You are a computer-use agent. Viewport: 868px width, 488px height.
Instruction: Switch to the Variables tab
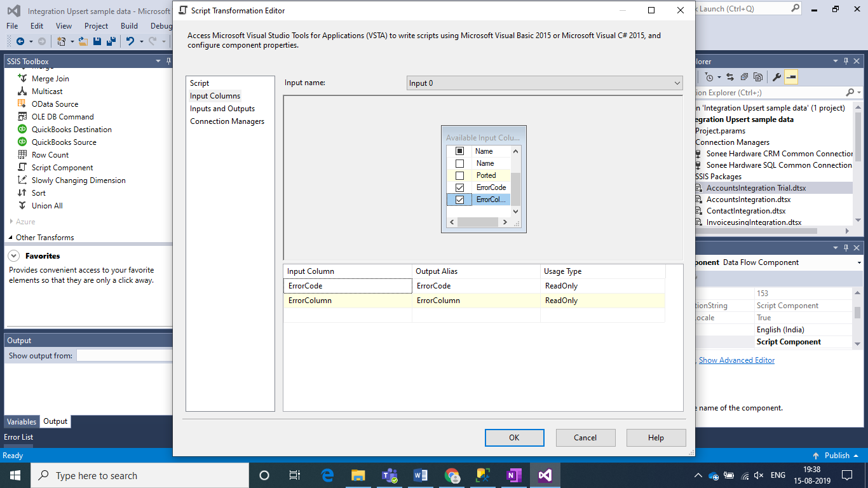[22, 421]
